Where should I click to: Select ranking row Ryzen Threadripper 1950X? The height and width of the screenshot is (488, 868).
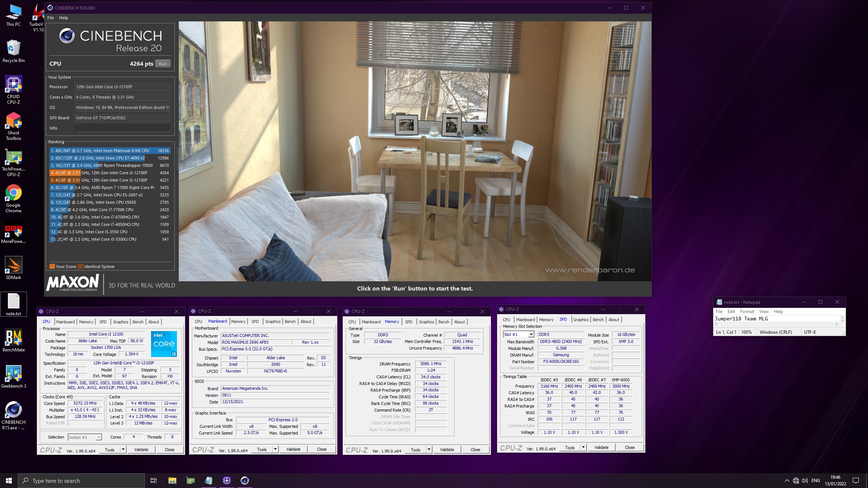coord(110,165)
